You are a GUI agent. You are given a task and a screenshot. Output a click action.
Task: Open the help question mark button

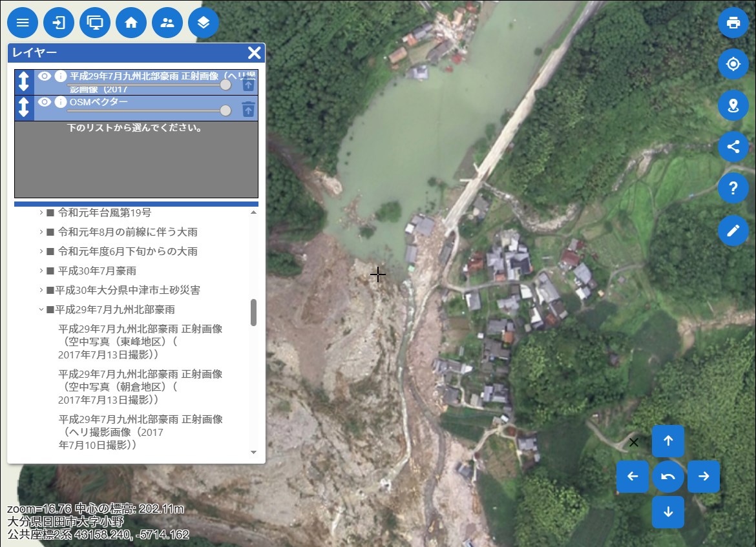click(733, 189)
